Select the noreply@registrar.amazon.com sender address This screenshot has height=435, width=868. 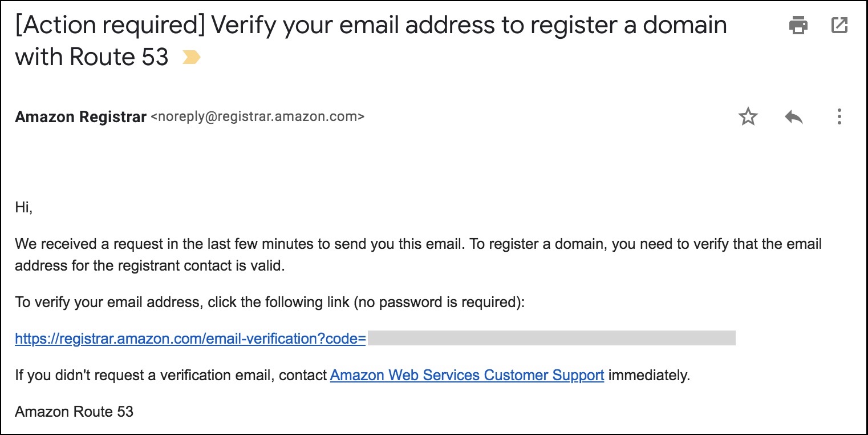click(x=257, y=117)
